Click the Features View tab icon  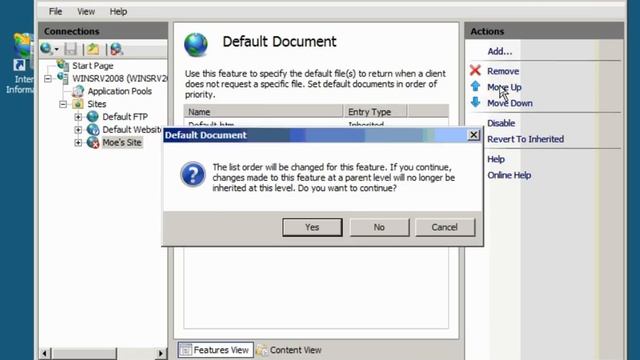pos(185,350)
